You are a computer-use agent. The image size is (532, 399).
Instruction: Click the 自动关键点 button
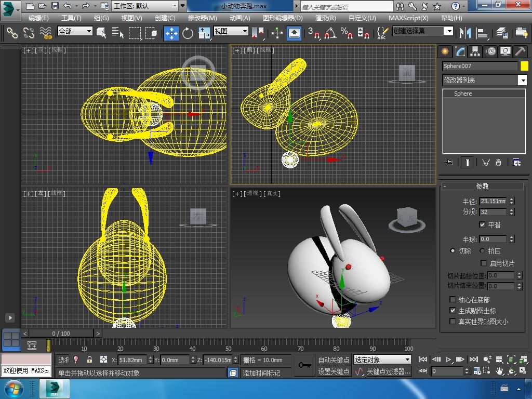(x=334, y=360)
